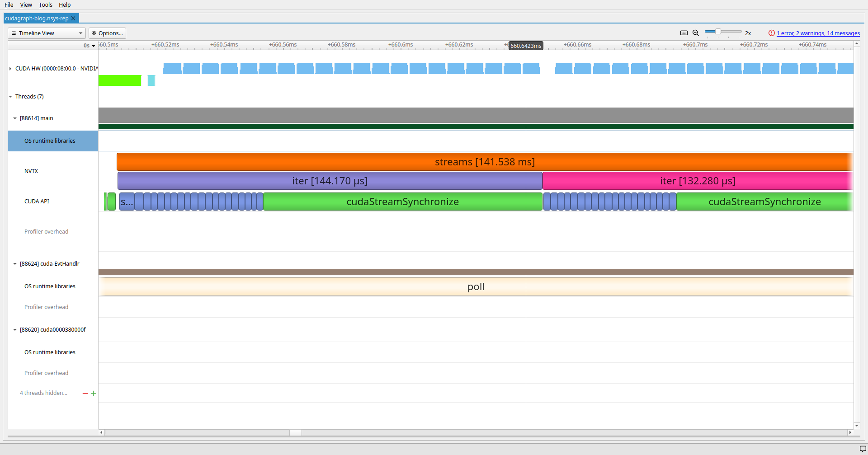The height and width of the screenshot is (455, 868).
Task: Collapse the Threads (7) group
Action: [x=10, y=97]
